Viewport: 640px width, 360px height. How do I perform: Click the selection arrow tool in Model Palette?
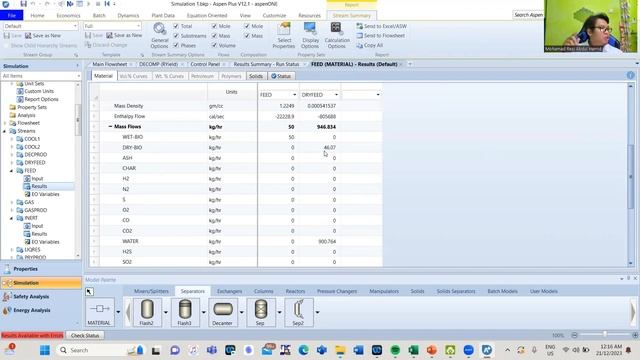pyautogui.click(x=89, y=291)
